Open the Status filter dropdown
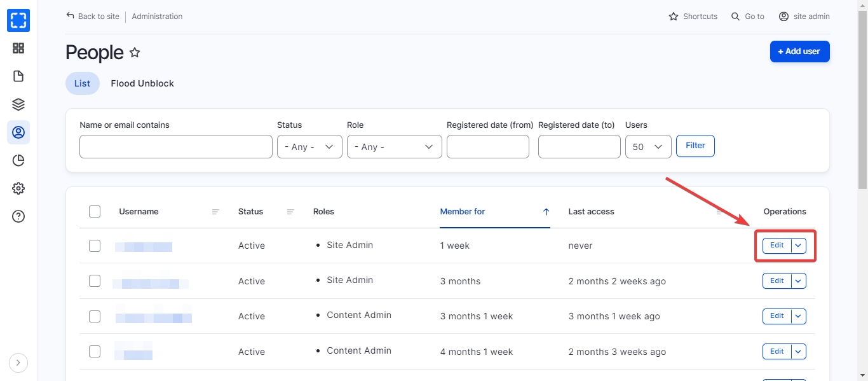The height and width of the screenshot is (381, 868). click(309, 147)
